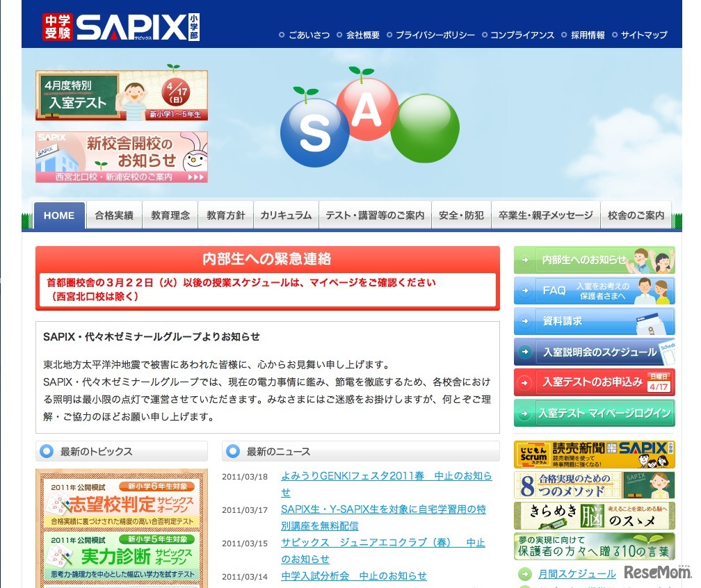
Task: Open the 月間スケジュール link
Action: click(x=577, y=573)
